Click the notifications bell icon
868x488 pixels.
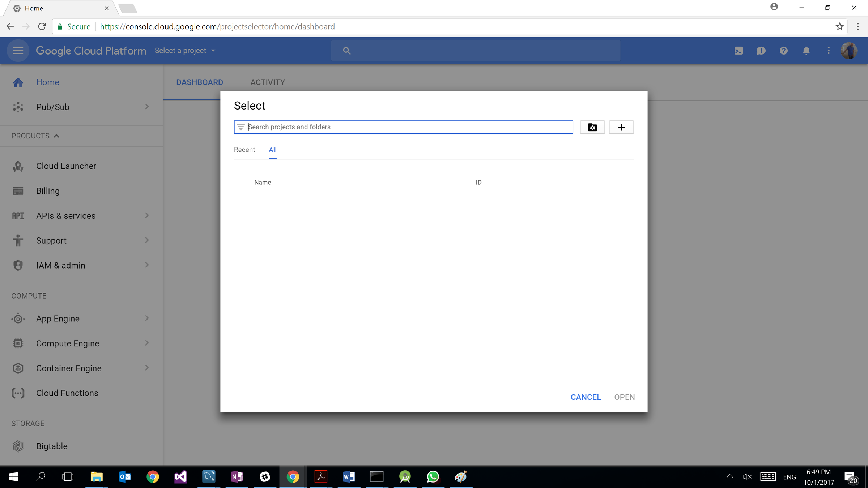coord(806,51)
